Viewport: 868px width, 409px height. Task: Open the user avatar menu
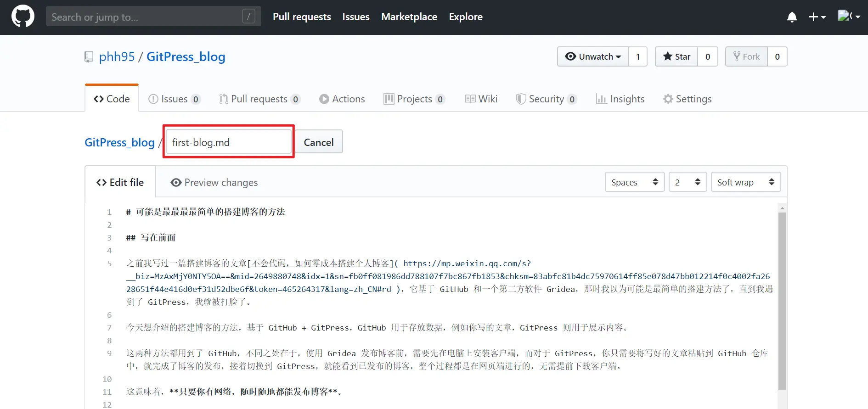click(x=849, y=17)
